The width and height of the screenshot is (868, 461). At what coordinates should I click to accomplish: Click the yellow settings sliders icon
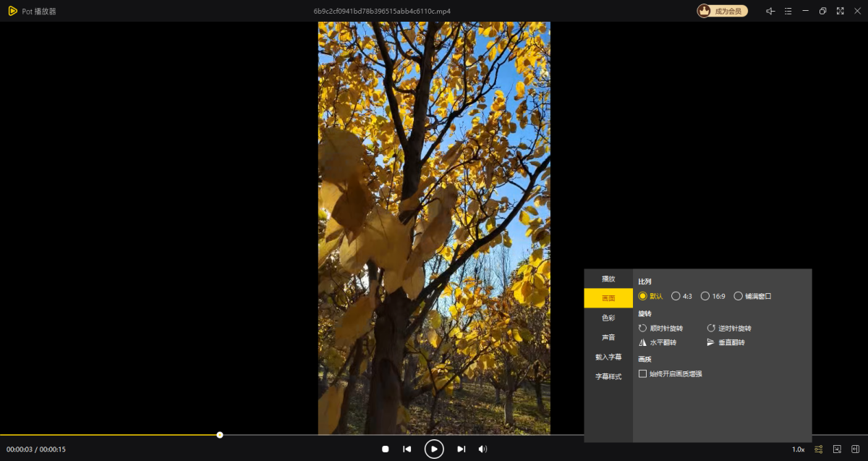[818, 449]
